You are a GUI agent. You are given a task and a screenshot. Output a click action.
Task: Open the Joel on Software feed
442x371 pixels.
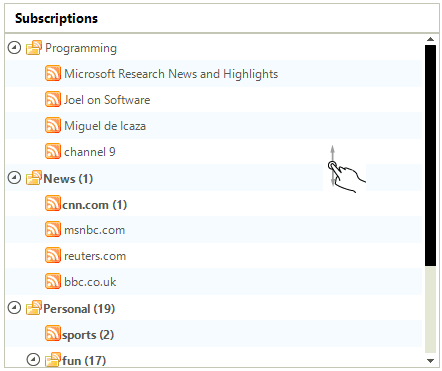tap(107, 100)
